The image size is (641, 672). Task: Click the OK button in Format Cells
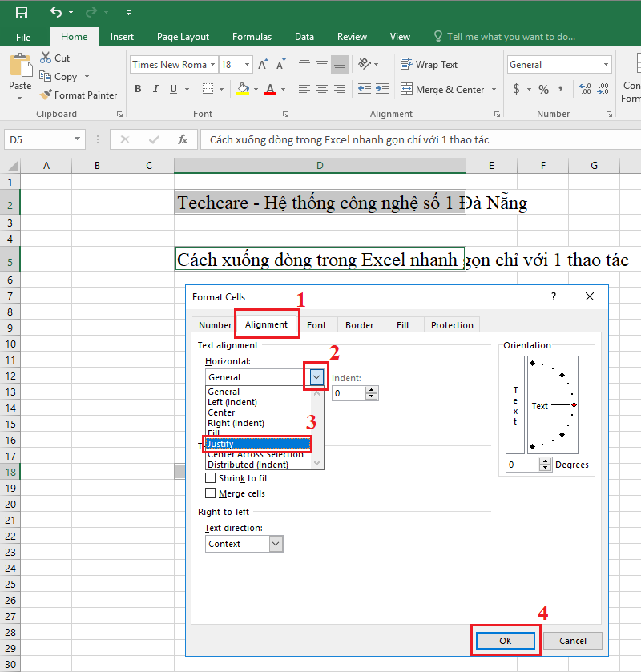click(x=505, y=640)
